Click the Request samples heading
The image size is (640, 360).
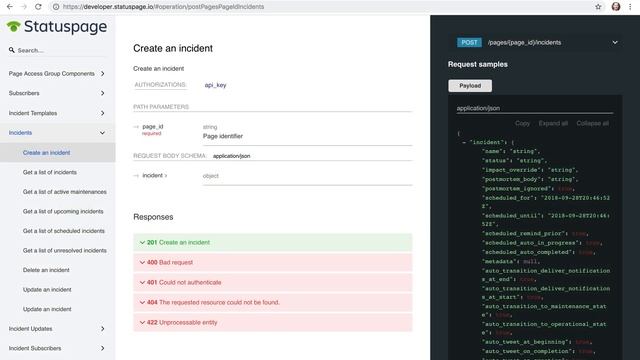[478, 64]
